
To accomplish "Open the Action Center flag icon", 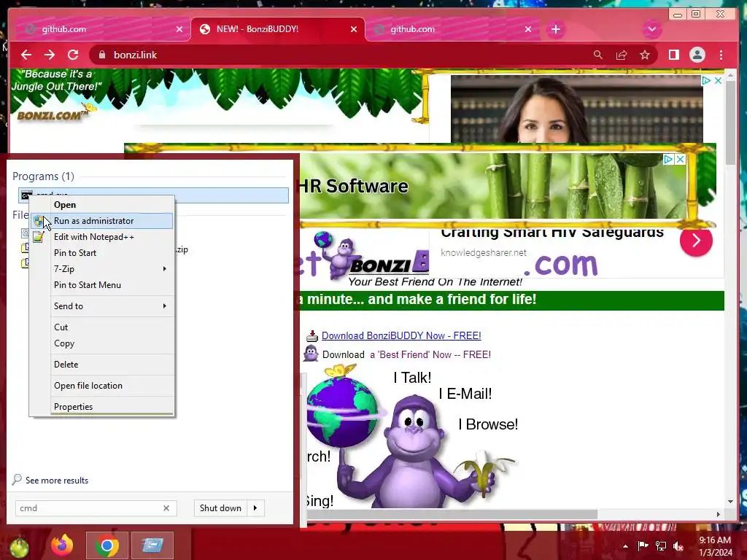I will coord(643,546).
